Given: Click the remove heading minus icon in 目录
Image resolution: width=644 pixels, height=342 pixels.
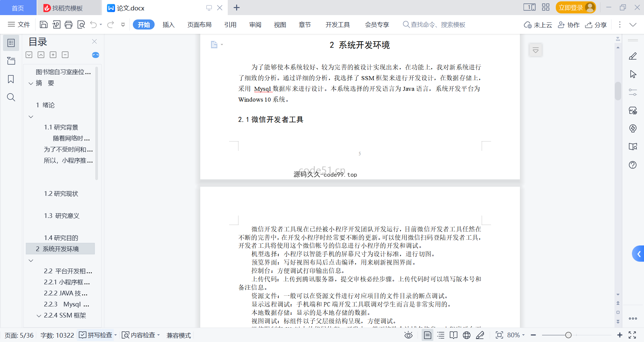Looking at the screenshot, I should click(65, 55).
